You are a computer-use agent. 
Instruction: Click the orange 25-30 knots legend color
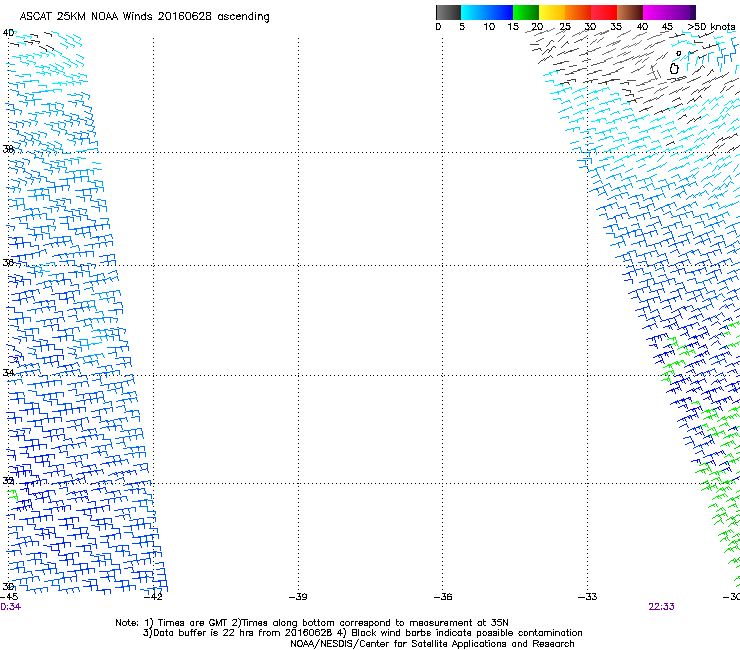(578, 12)
